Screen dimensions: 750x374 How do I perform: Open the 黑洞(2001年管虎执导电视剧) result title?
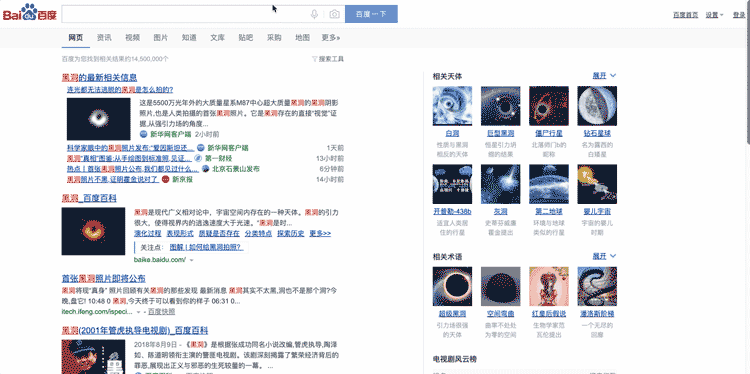coord(135,330)
